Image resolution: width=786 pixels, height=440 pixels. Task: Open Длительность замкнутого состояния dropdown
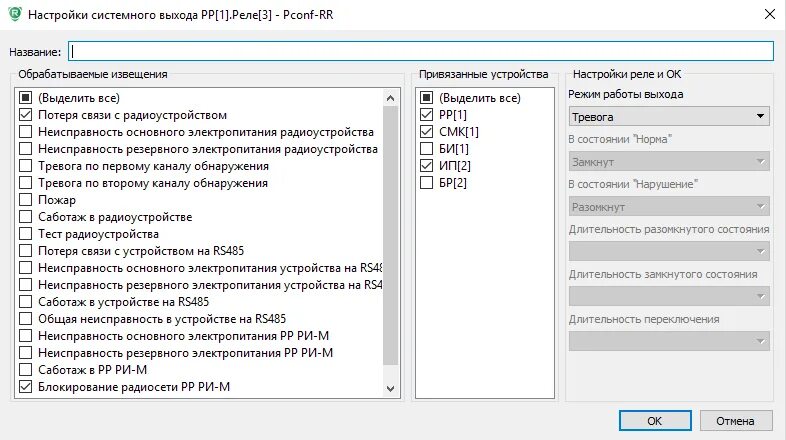point(669,296)
